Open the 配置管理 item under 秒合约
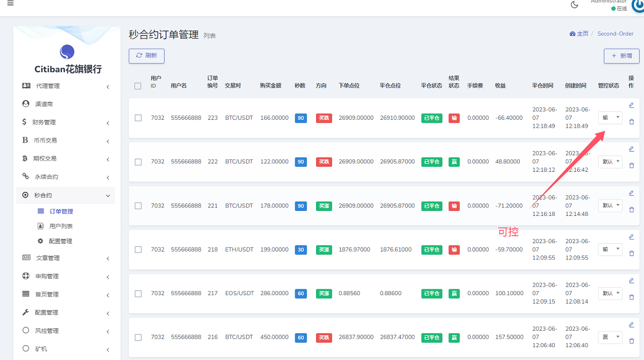 point(61,241)
